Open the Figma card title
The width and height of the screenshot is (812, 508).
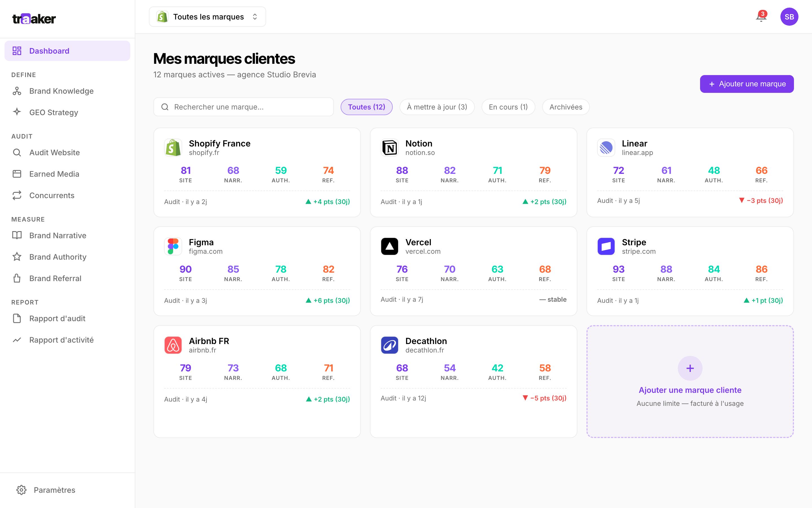[x=201, y=242]
